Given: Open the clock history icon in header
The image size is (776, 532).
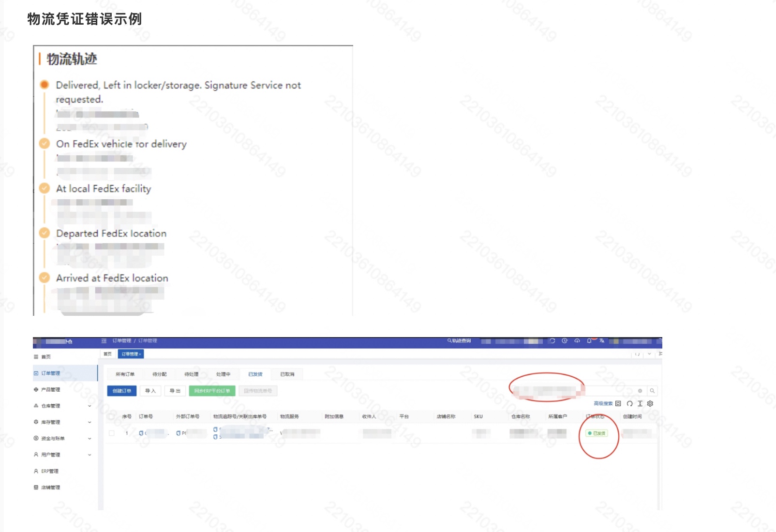Looking at the screenshot, I should (x=565, y=341).
